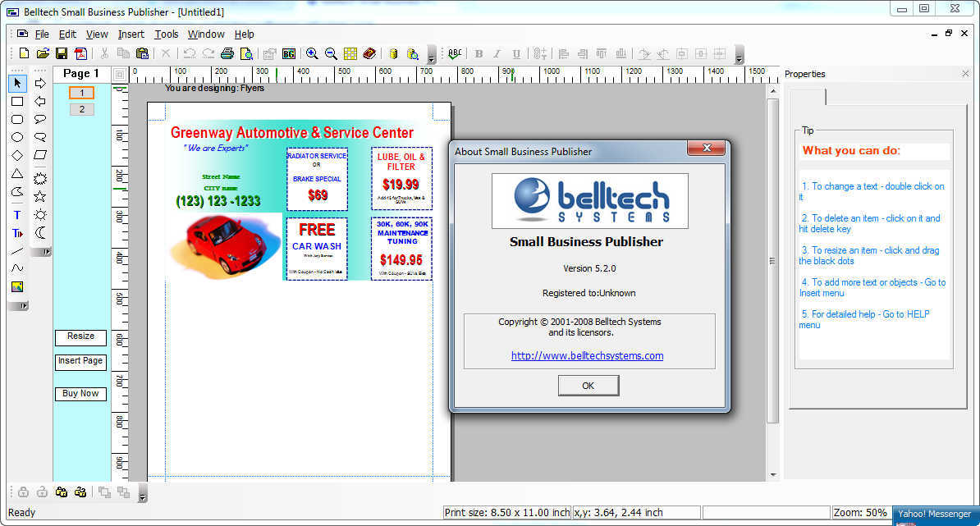Click the Yahoo! Messenger status bar button
This screenshot has width=980, height=526.
(x=934, y=512)
